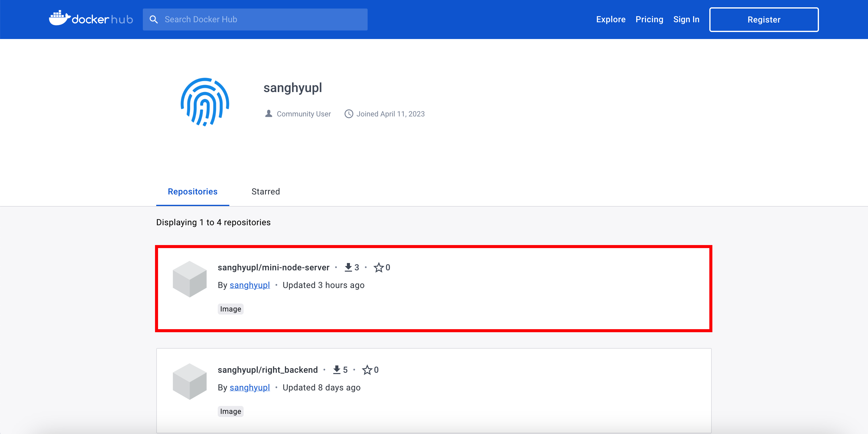
Task: Click 'Displaying 1 to 4 repositories' text
Action: tap(213, 222)
